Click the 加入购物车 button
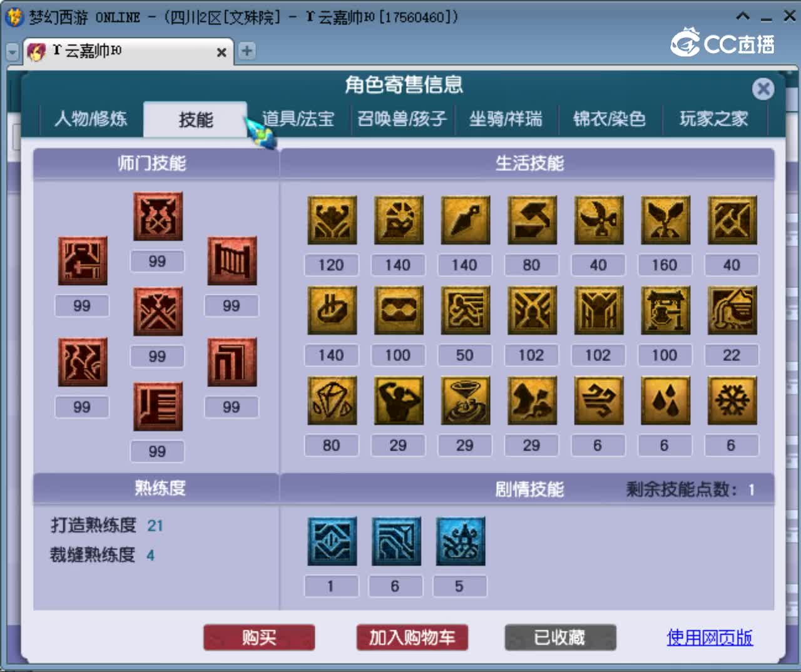The height and width of the screenshot is (672, 801). (412, 638)
